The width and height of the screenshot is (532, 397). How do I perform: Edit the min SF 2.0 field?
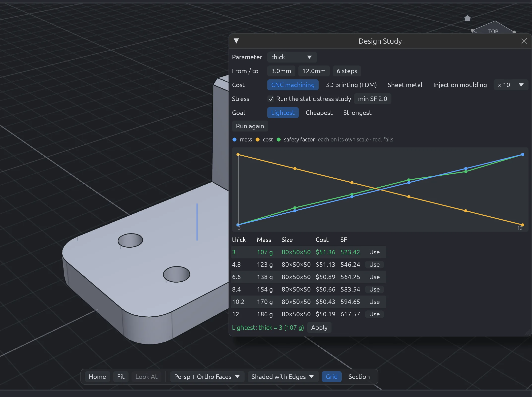(372, 99)
